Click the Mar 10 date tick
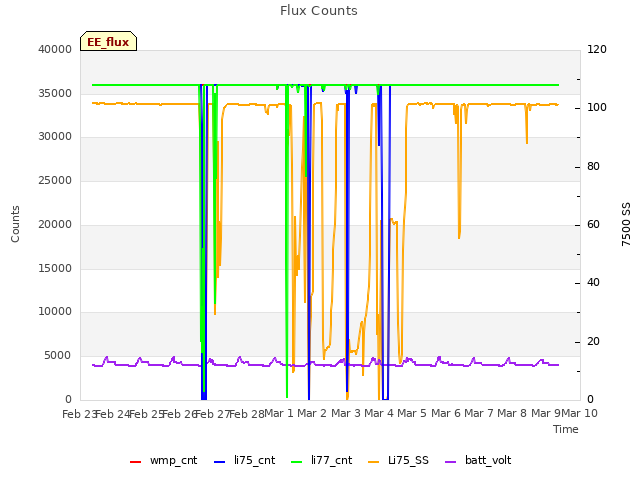This screenshot has width=640, height=480. pos(580,413)
